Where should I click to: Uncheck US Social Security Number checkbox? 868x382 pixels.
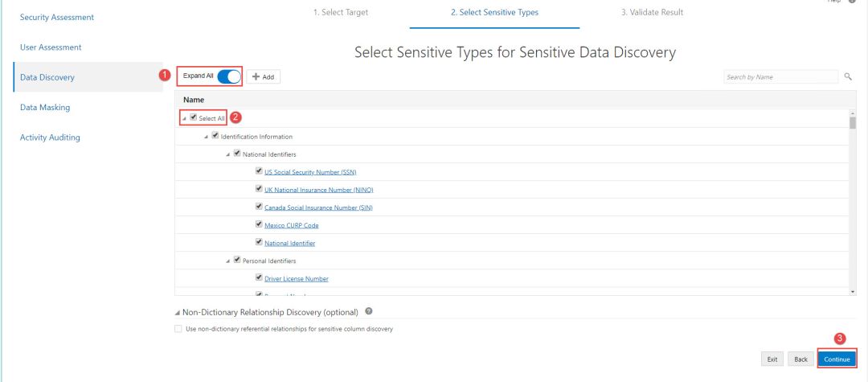[x=259, y=171]
